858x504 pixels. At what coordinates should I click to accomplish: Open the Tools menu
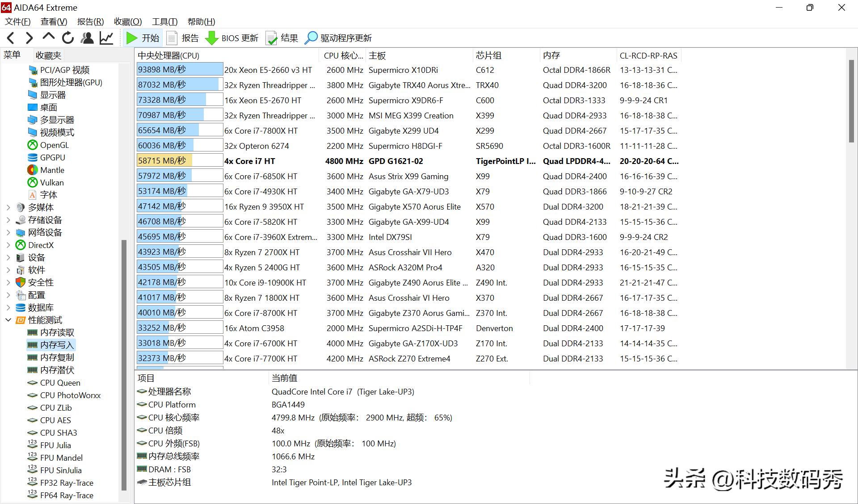coord(164,21)
